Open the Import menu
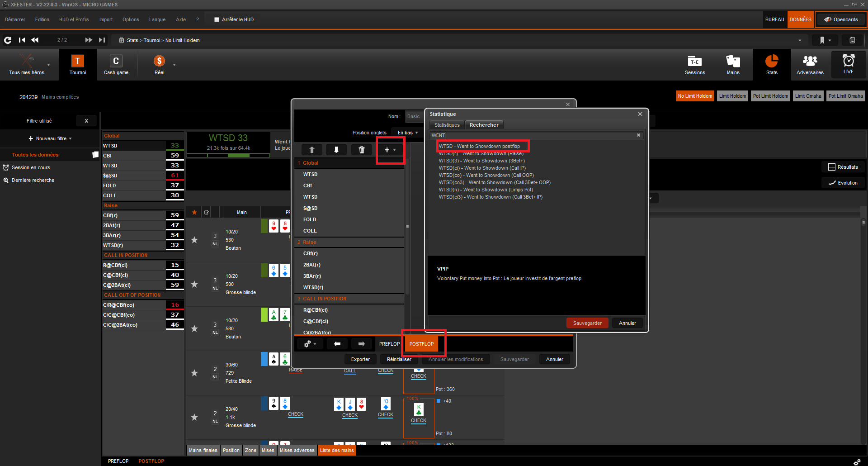Screen dimensions: 868x466 pyautogui.click(x=106, y=19)
